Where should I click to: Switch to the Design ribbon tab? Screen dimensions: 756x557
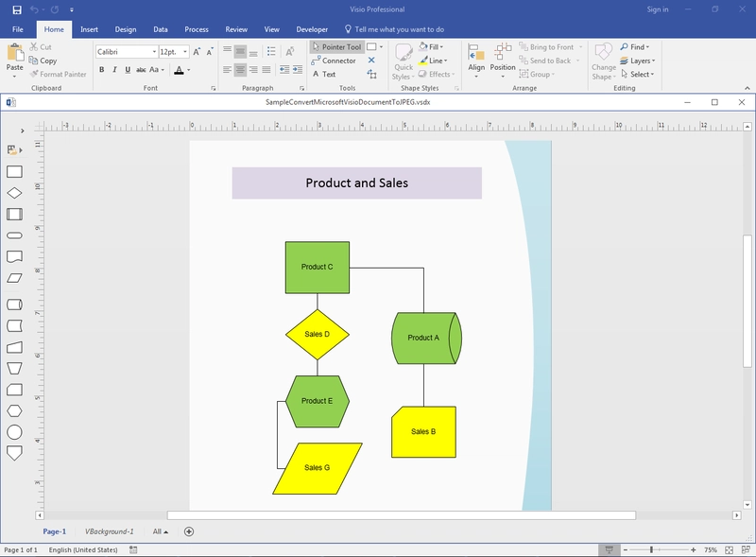[126, 29]
